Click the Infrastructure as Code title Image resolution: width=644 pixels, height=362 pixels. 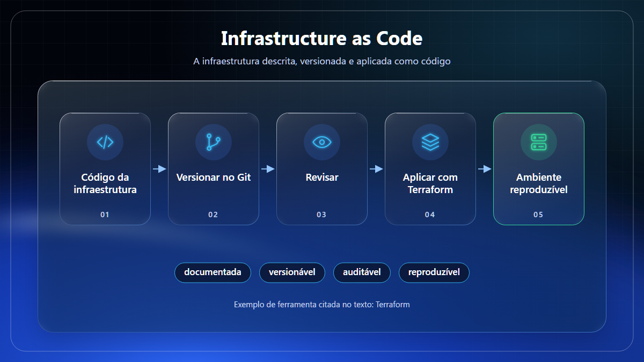coord(322,39)
